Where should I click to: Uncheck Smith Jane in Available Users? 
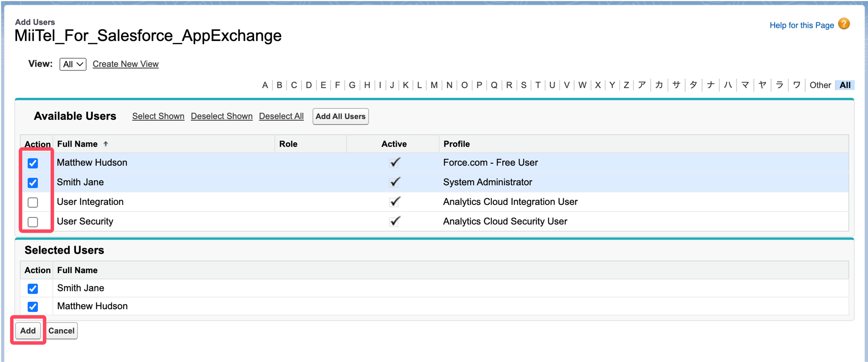tap(33, 183)
